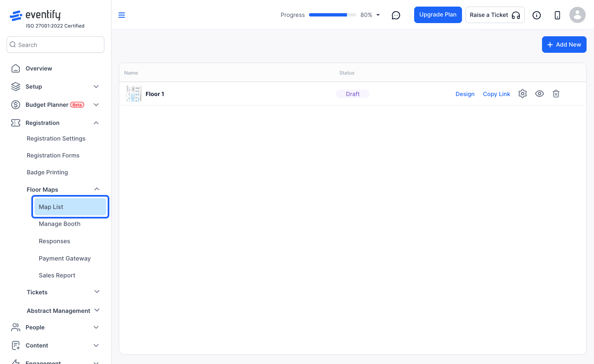The image size is (594, 364).
Task: Open the chat messages icon
Action: click(x=396, y=15)
